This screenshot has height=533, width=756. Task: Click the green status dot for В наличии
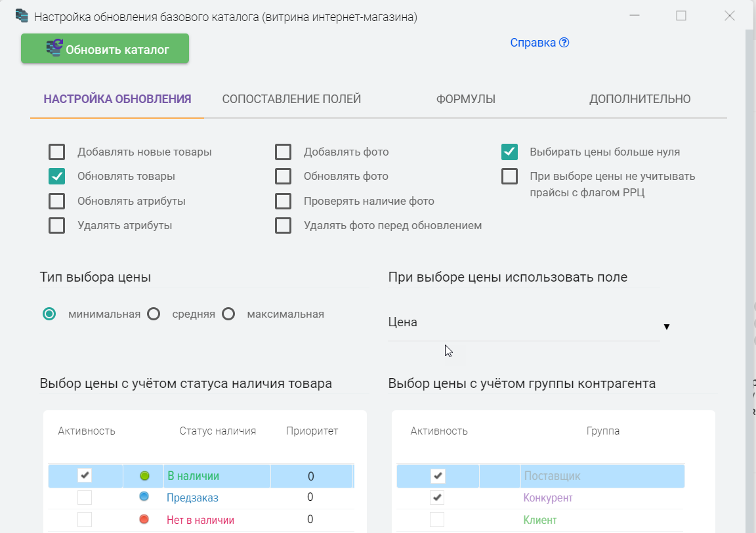tap(144, 476)
